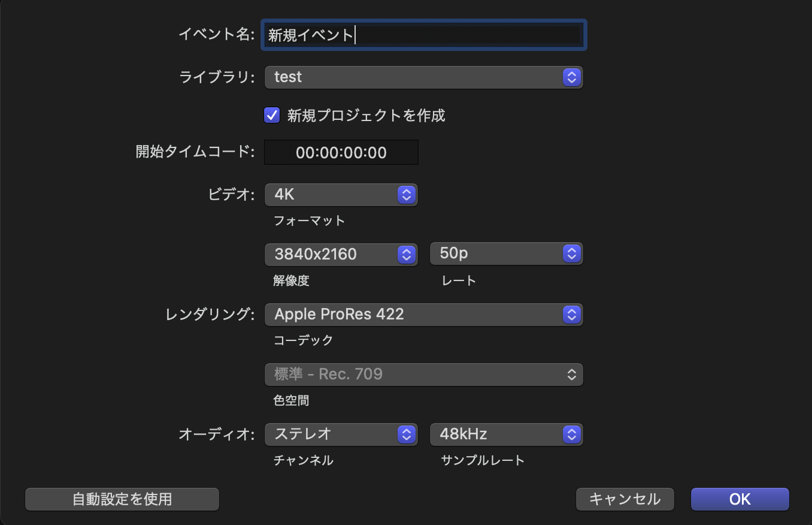Open the 解像度 dropdown showing 3840x2160
This screenshot has width=812, height=525.
pyautogui.click(x=332, y=254)
